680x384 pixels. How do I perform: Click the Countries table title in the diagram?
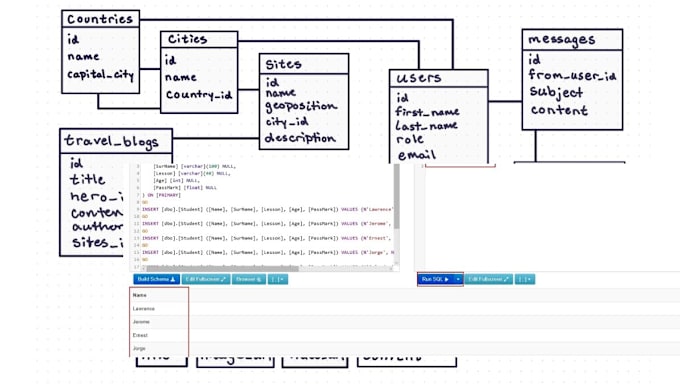click(x=100, y=19)
